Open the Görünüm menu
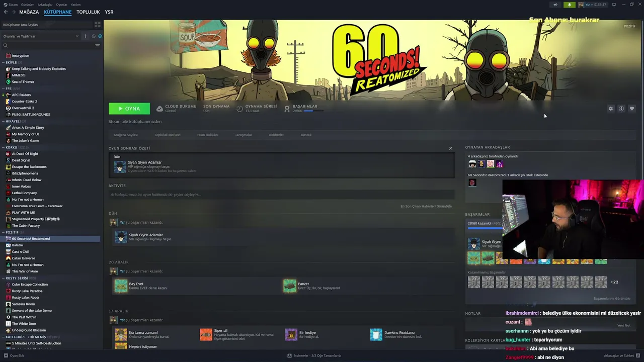This screenshot has height=362, width=644. (28, 5)
